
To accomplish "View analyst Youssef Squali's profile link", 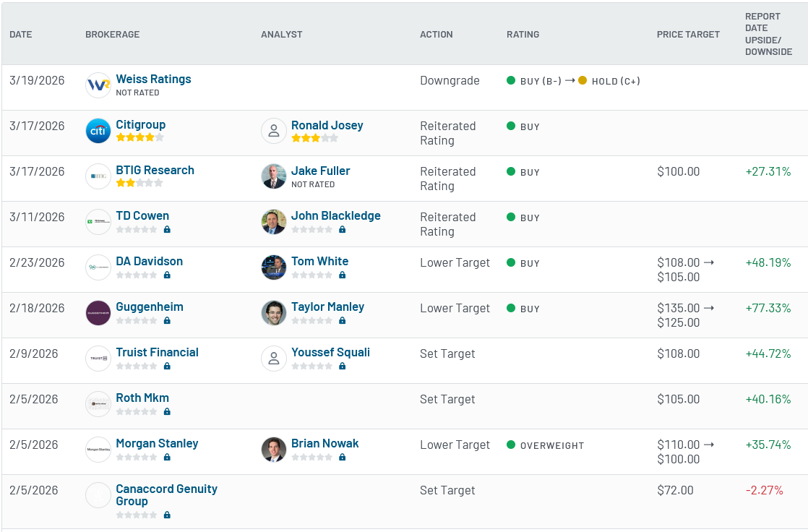I will (331, 352).
